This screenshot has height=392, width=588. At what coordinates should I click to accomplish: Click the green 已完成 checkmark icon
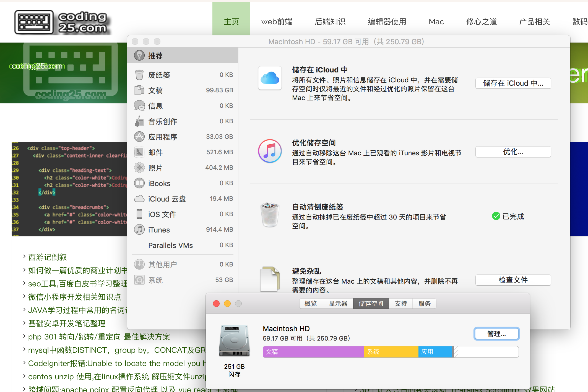496,216
